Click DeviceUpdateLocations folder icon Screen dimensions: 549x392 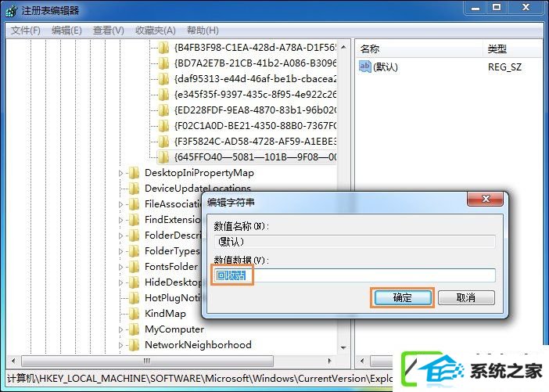[134, 189]
